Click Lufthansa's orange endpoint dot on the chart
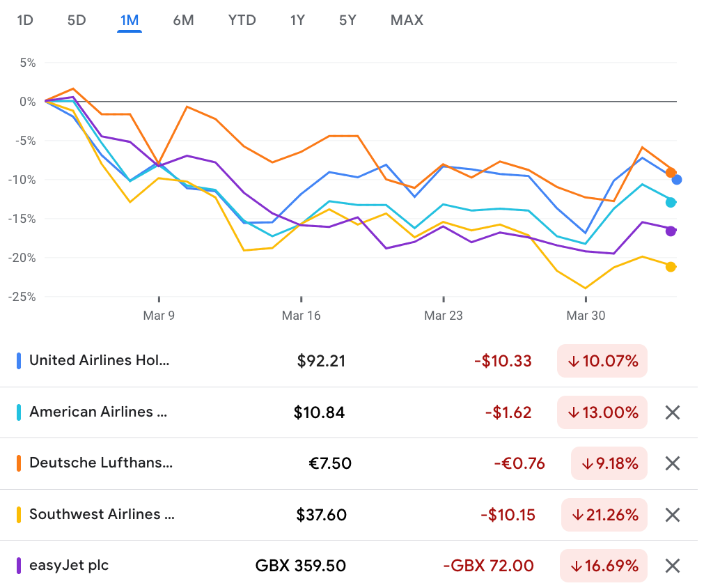The width and height of the screenshot is (720, 588). 670,171
